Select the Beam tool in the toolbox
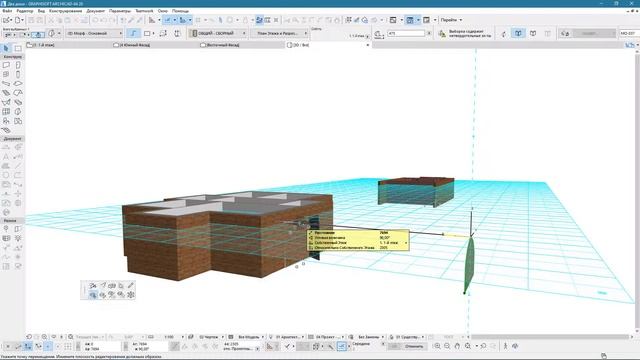This screenshot has width=640, height=360. click(x=6, y=84)
